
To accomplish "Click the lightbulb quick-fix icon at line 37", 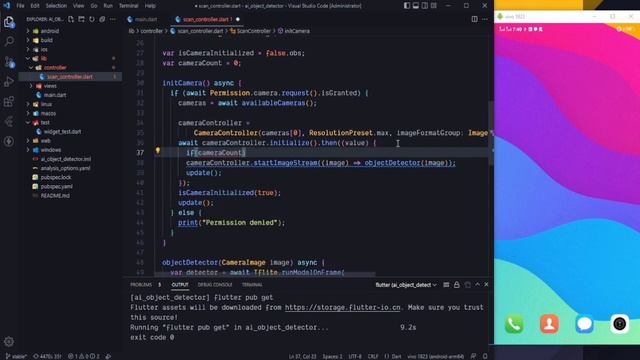I will point(158,151).
